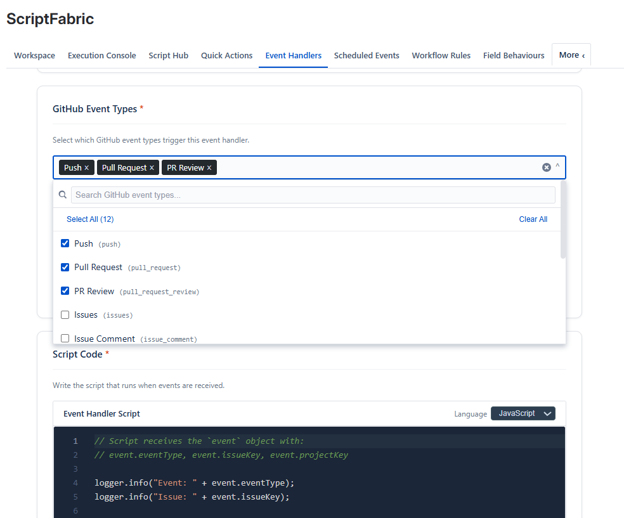Go to the Script Hub tab
The image size is (624, 518).
168,55
